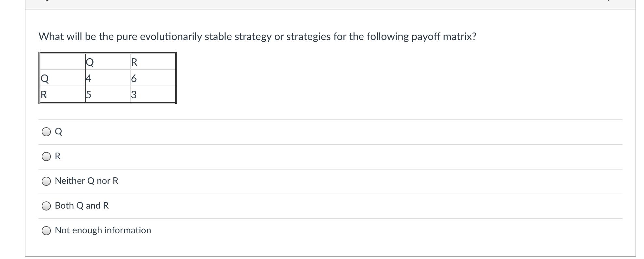Click the "Both Q and R" label text
Image resolution: width=644 pixels, height=259 pixels.
tap(81, 205)
